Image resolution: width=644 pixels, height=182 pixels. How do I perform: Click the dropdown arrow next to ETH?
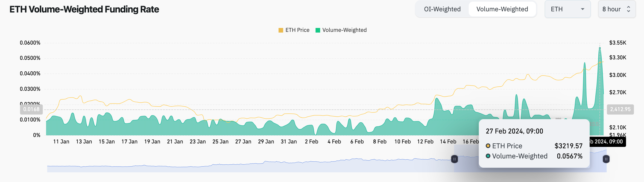click(x=583, y=9)
